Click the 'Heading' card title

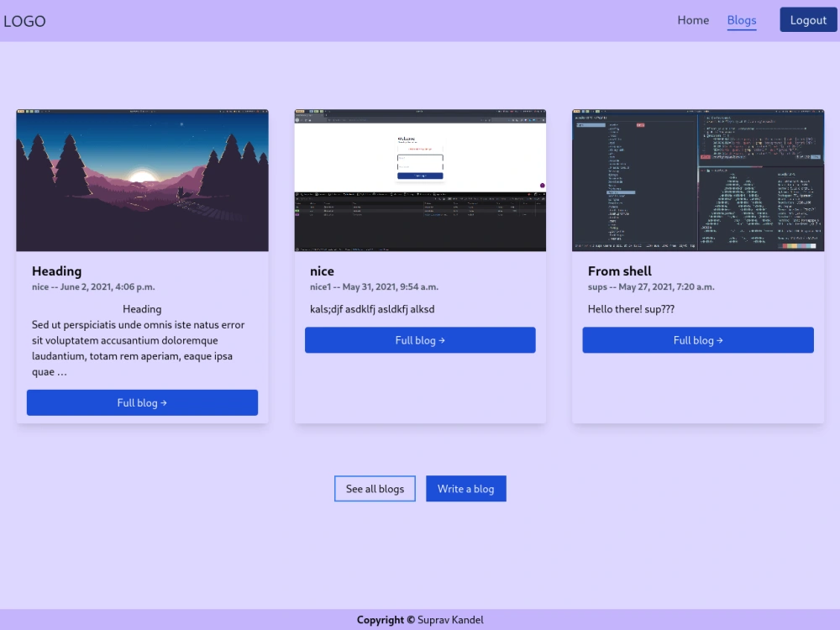click(x=56, y=271)
